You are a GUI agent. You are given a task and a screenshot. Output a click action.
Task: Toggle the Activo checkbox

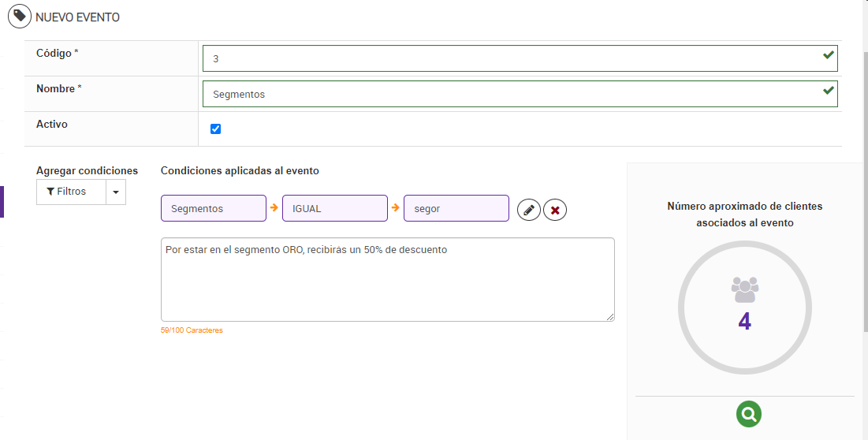click(216, 129)
